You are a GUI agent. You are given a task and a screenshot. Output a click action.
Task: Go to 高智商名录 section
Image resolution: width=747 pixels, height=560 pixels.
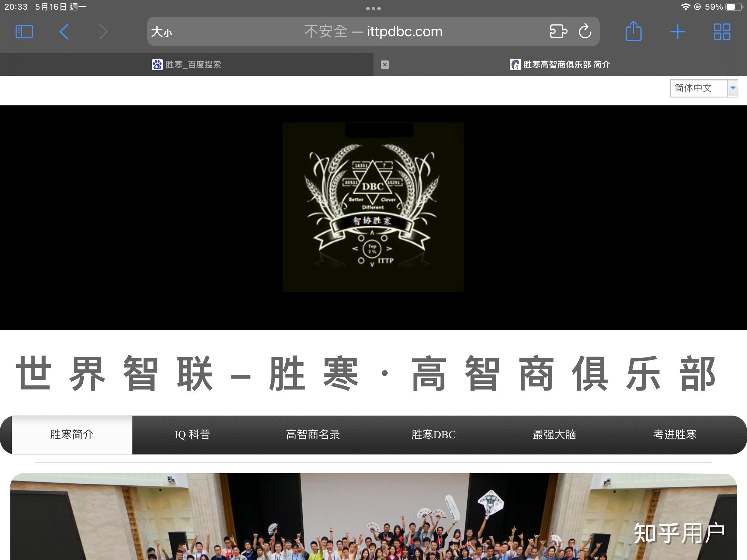[313, 435]
